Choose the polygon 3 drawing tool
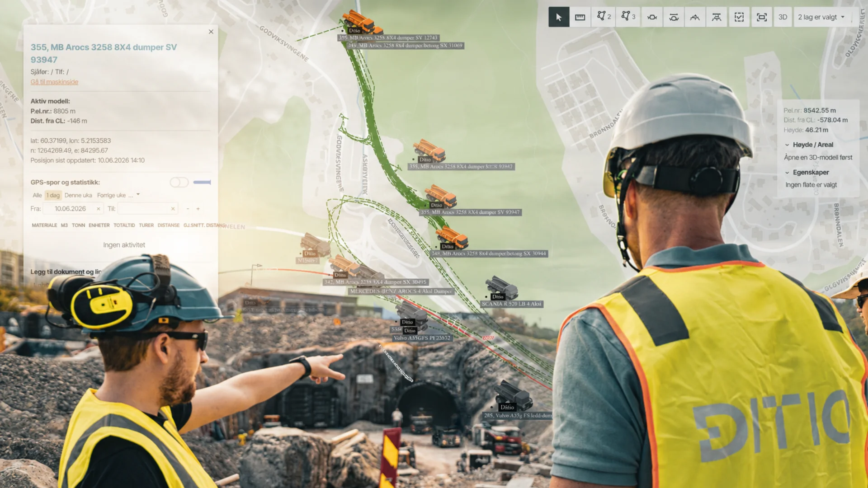Viewport: 868px width, 488px height. click(628, 17)
